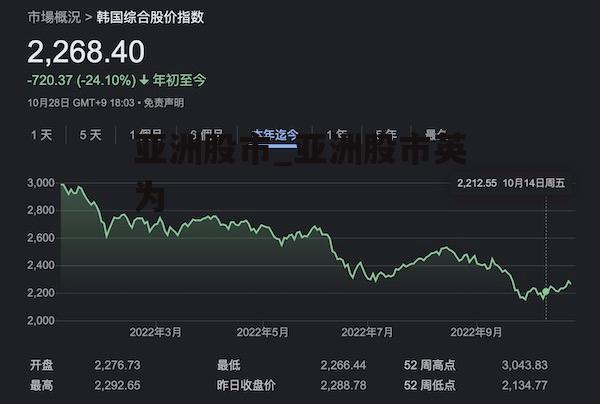
Task: Switch chart to the 1年 range
Action: pyautogui.click(x=337, y=135)
